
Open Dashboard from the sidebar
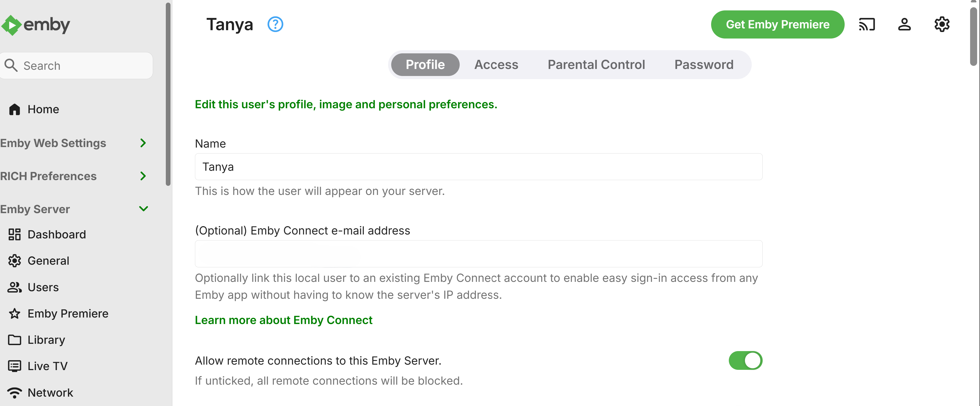[56, 234]
